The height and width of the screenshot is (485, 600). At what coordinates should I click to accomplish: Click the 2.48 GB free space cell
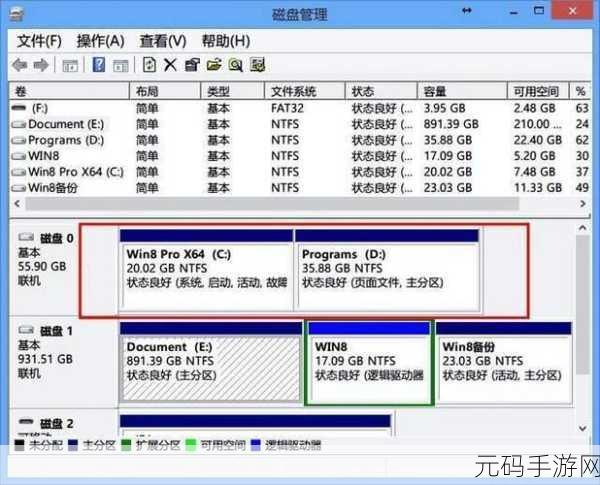(x=535, y=108)
